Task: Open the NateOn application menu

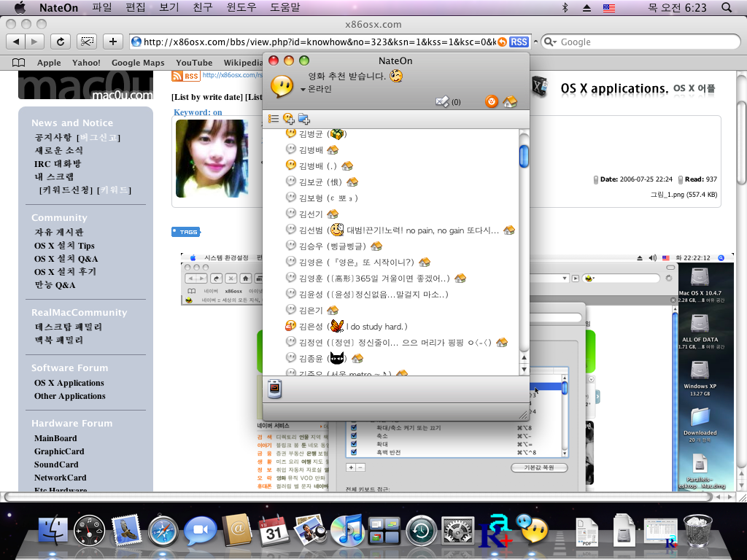Action: tap(58, 7)
